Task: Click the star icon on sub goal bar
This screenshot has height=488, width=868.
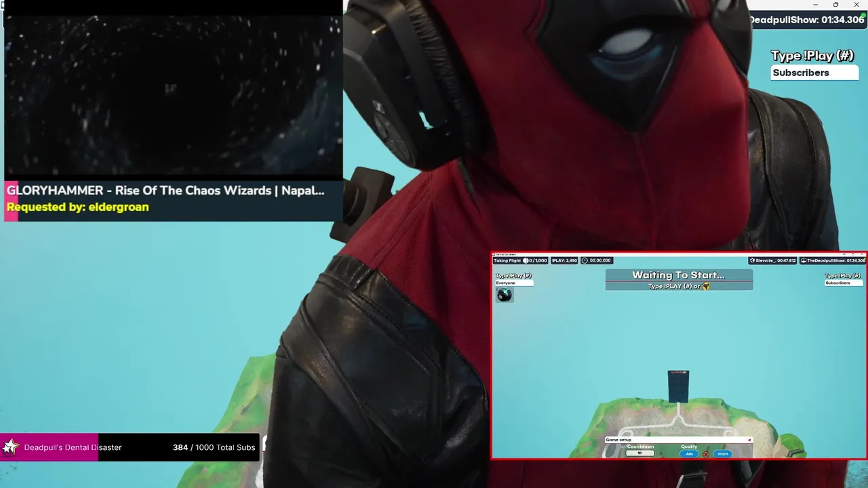Action: pos(10,447)
